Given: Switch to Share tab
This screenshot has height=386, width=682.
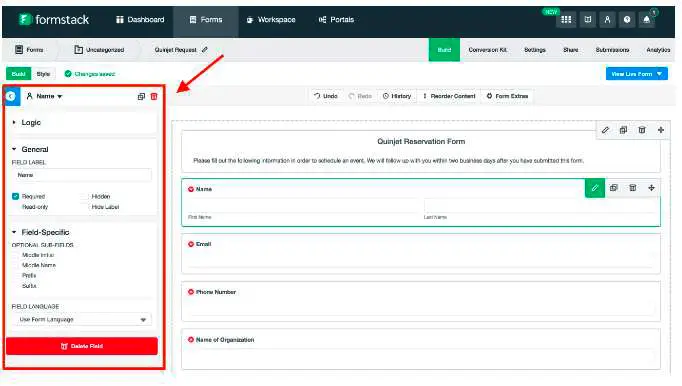Looking at the screenshot, I should [x=571, y=50].
